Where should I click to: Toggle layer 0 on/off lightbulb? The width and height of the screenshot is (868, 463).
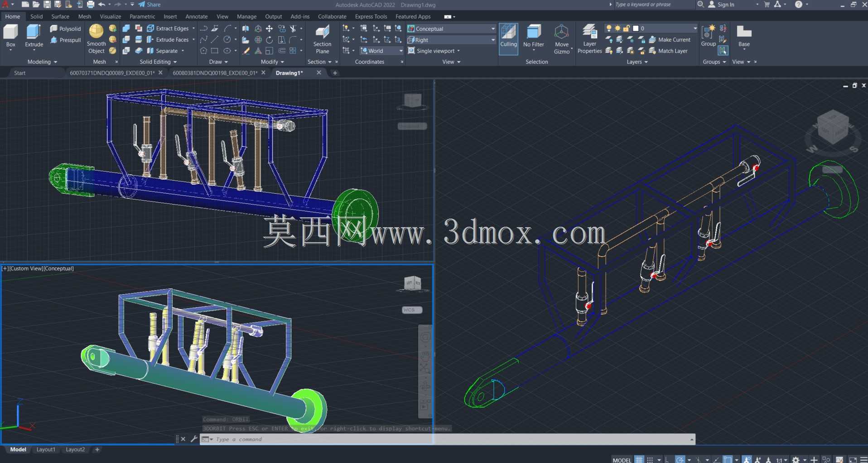point(609,28)
